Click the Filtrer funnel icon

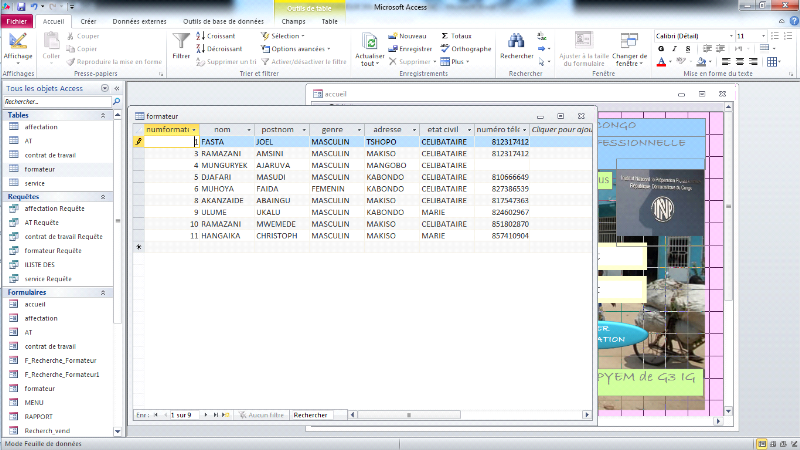click(181, 43)
